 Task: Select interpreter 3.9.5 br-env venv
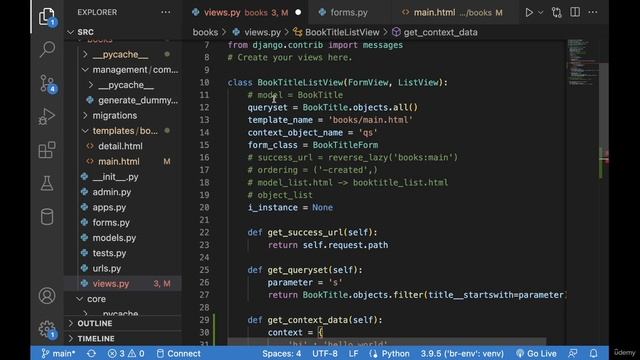click(x=462, y=353)
